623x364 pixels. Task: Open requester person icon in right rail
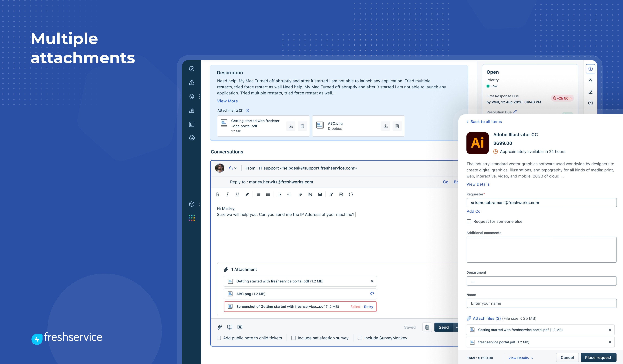pos(590,80)
